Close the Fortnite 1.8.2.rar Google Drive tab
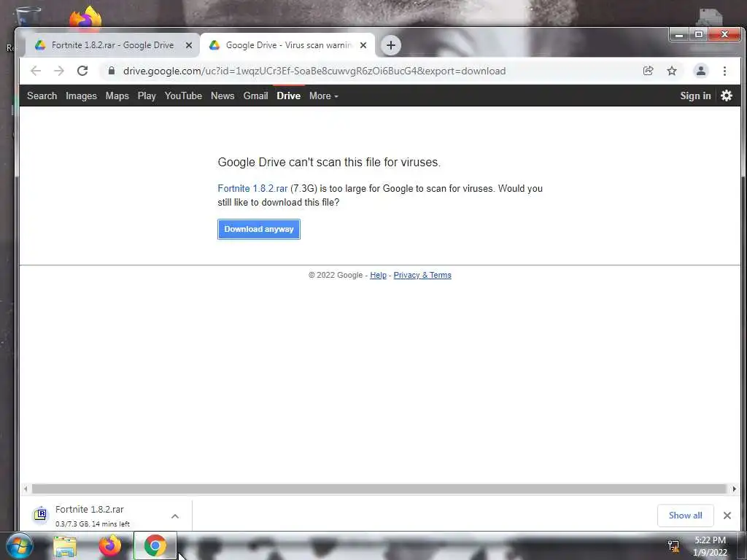This screenshot has height=560, width=747. tap(189, 45)
